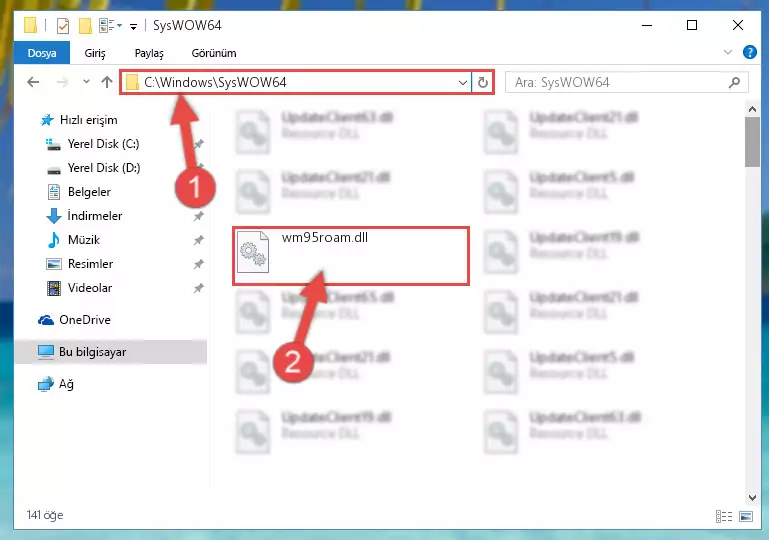Click the wm95roam.dll gear file icon

[253, 252]
